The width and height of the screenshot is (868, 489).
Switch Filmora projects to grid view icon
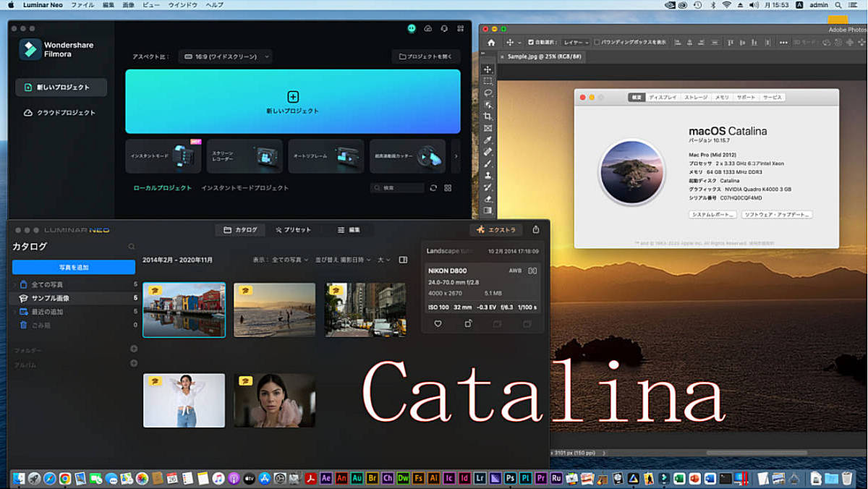[448, 188]
